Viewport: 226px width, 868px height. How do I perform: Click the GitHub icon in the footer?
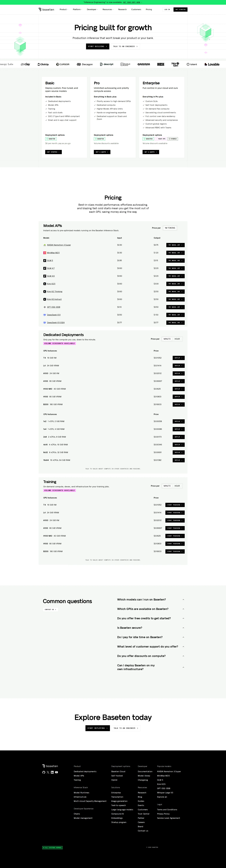click(44, 772)
